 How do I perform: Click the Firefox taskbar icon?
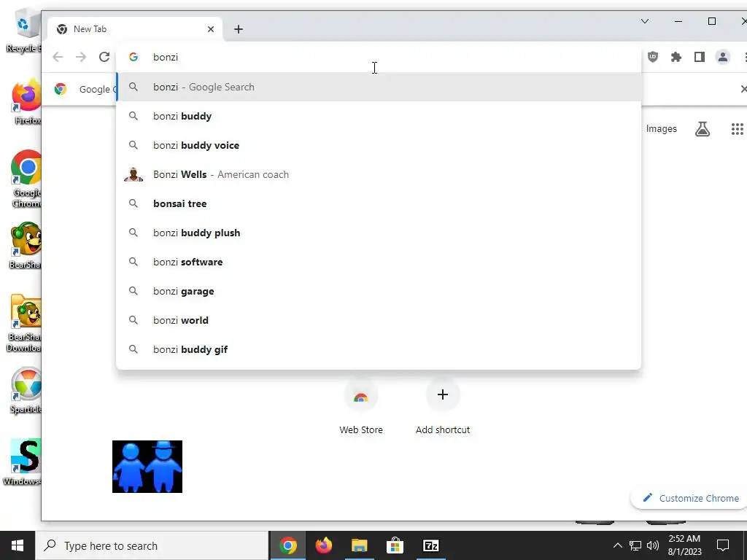pos(323,545)
